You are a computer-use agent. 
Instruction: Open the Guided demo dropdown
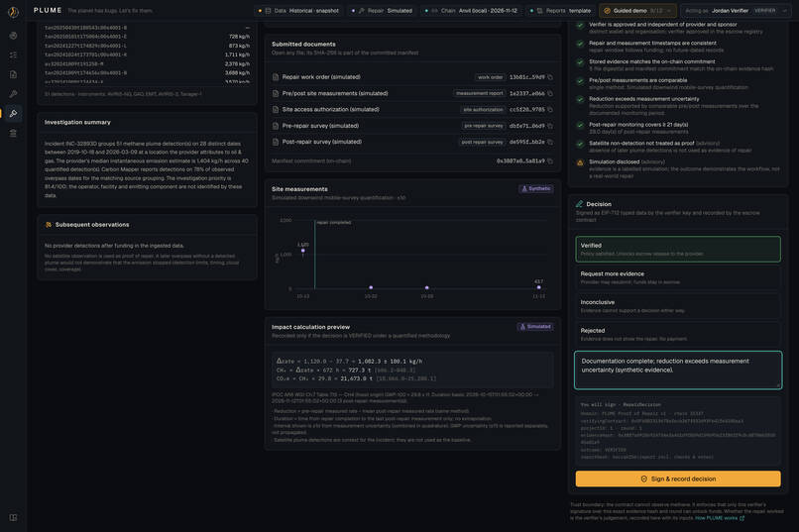tap(637, 11)
